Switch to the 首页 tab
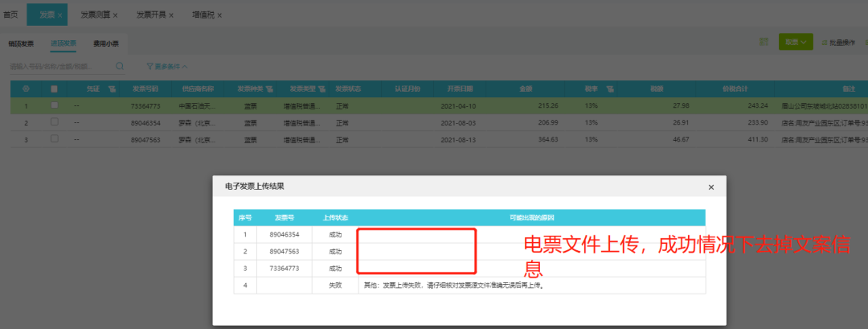868x329 pixels. [10, 15]
